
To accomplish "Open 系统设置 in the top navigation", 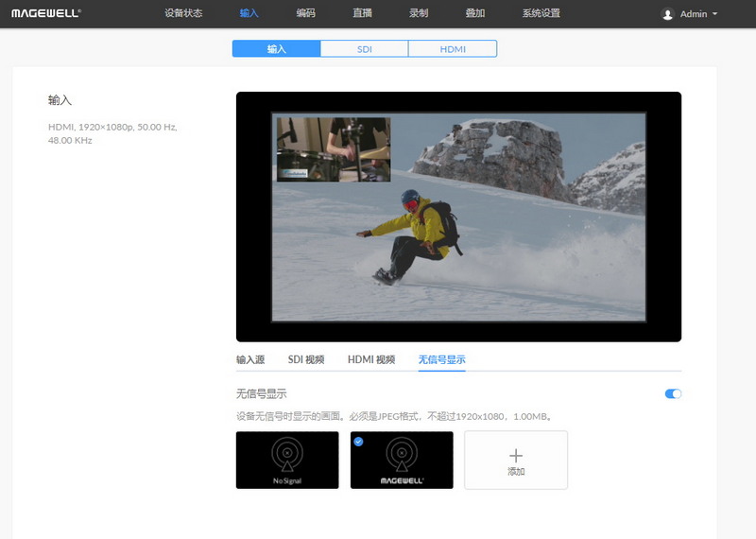I will click(541, 14).
